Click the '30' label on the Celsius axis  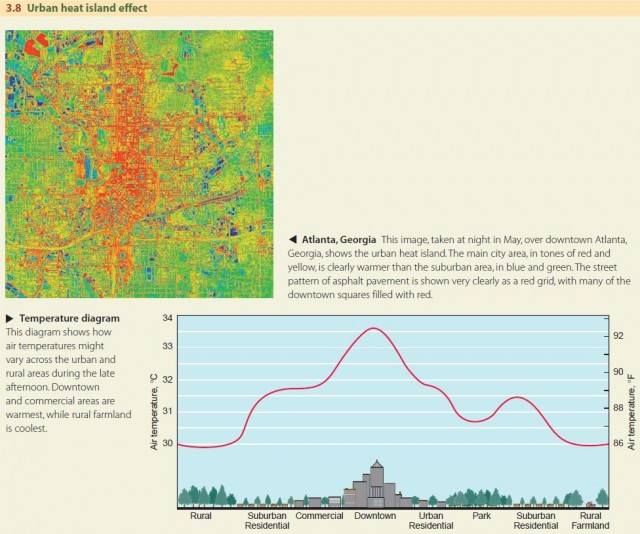168,443
